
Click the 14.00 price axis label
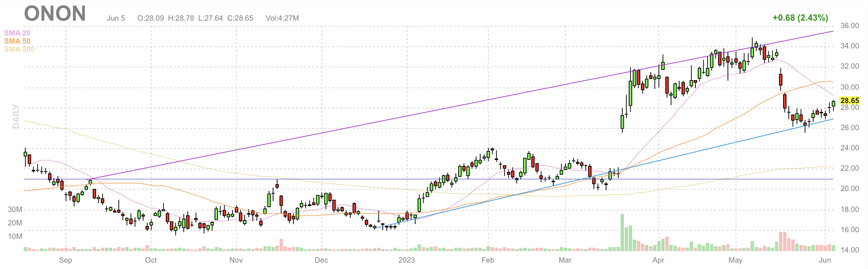pos(849,250)
